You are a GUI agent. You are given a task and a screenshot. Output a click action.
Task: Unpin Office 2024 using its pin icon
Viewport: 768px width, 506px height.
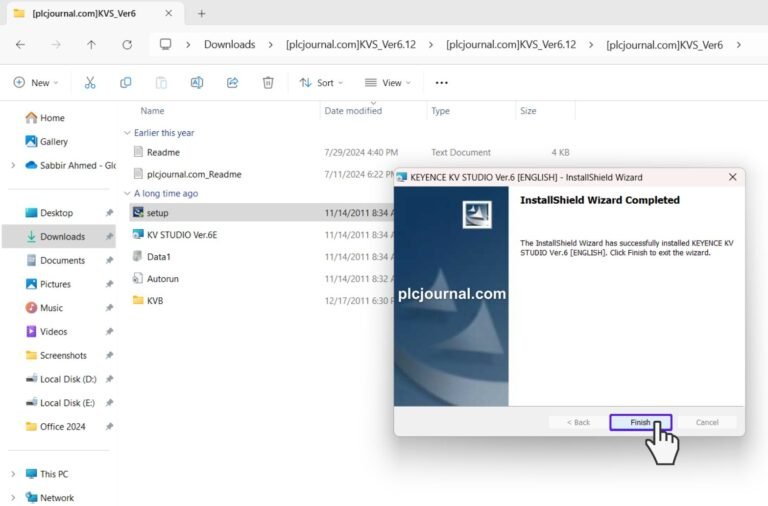coord(109,427)
